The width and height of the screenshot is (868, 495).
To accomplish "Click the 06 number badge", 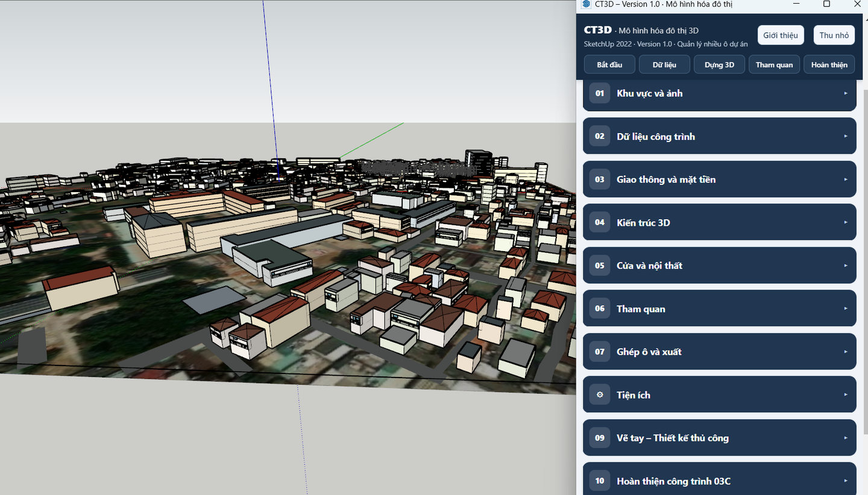I will (600, 308).
